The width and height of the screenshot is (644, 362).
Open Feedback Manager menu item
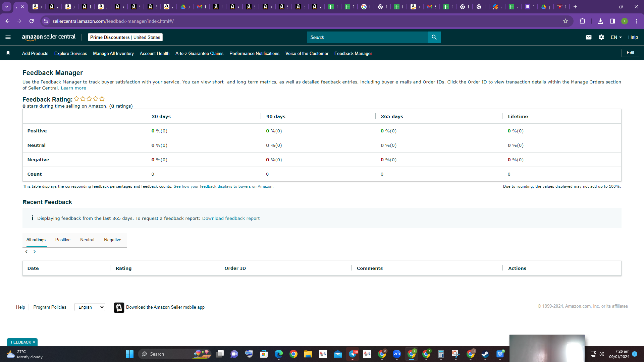pos(353,53)
